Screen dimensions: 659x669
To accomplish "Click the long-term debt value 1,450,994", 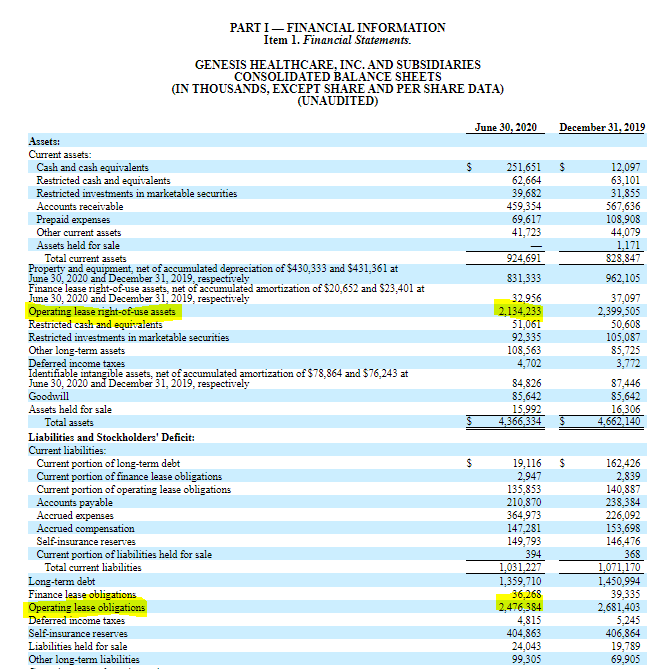I will pos(619,581).
